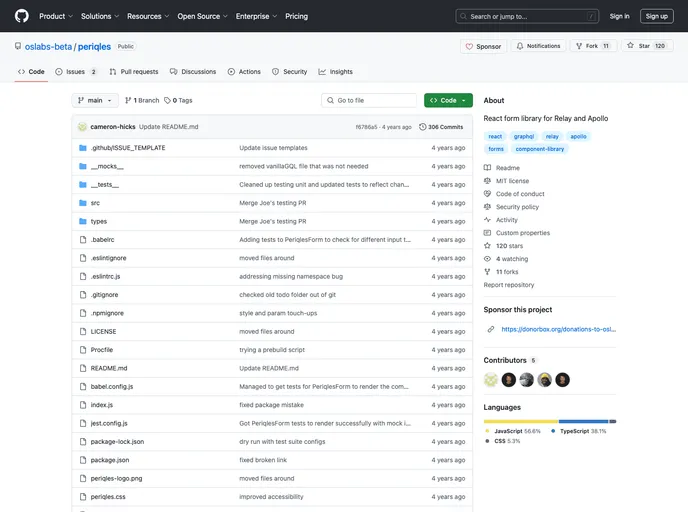The height and width of the screenshot is (512, 688).
Task: Open the periqles.css file
Action: pyautogui.click(x=108, y=497)
